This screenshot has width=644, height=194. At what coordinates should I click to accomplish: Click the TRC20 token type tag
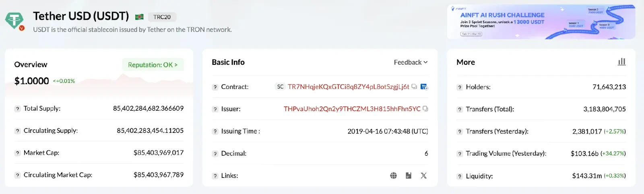(x=162, y=17)
